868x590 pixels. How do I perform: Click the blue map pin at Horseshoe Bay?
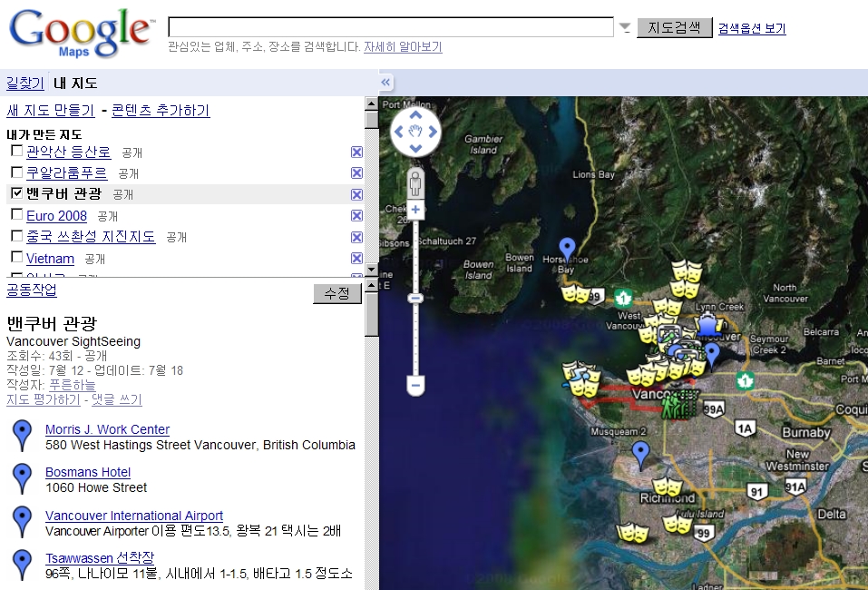[567, 251]
